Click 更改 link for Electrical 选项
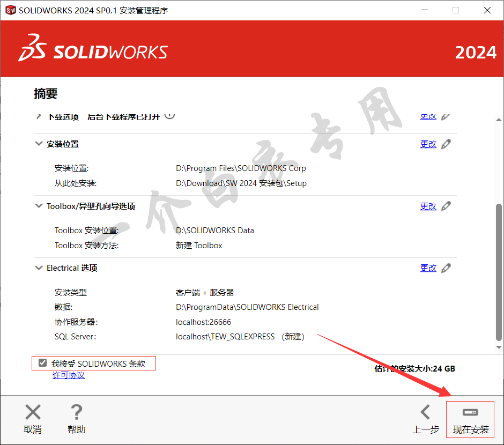 (428, 268)
